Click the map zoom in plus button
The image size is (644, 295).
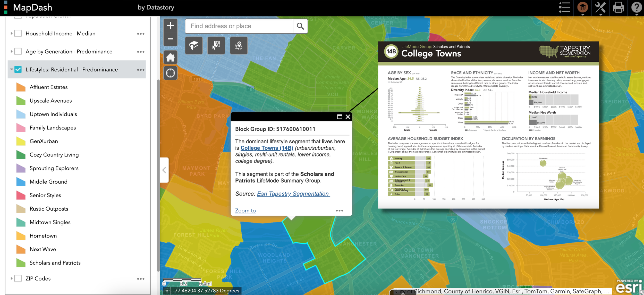pos(170,26)
